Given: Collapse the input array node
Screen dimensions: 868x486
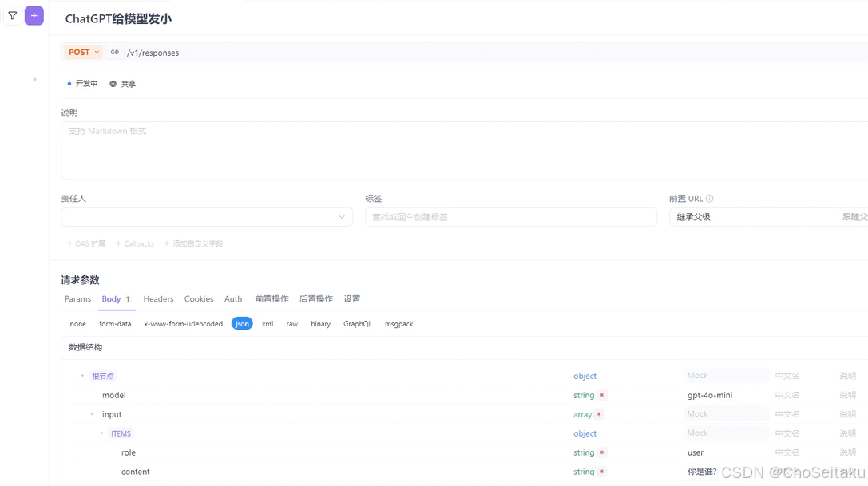Looking at the screenshot, I should pos(92,414).
